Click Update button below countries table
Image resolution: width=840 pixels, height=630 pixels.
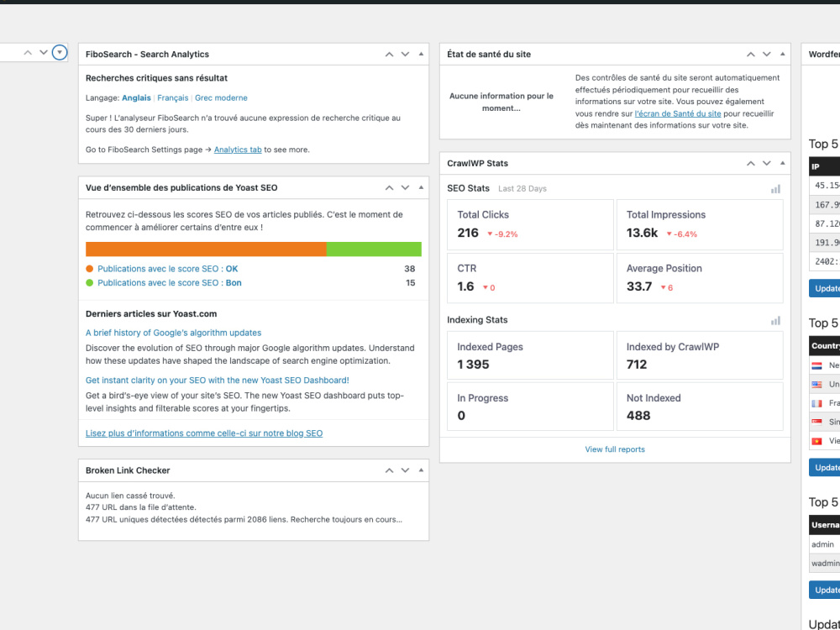[x=825, y=468]
